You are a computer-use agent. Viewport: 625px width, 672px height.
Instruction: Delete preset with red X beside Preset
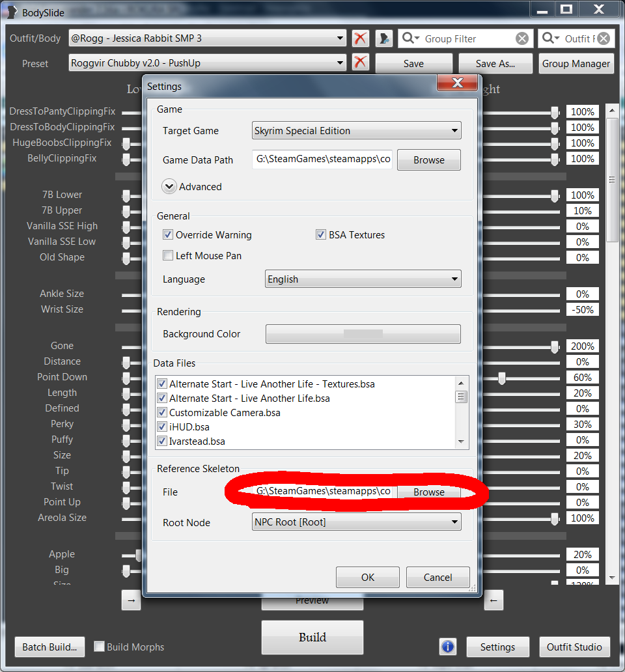coord(361,63)
